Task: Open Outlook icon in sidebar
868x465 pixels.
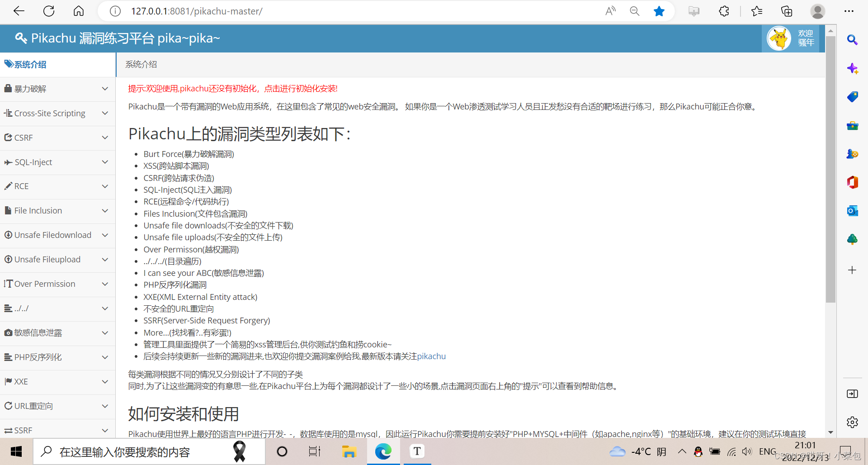Action: click(x=852, y=211)
